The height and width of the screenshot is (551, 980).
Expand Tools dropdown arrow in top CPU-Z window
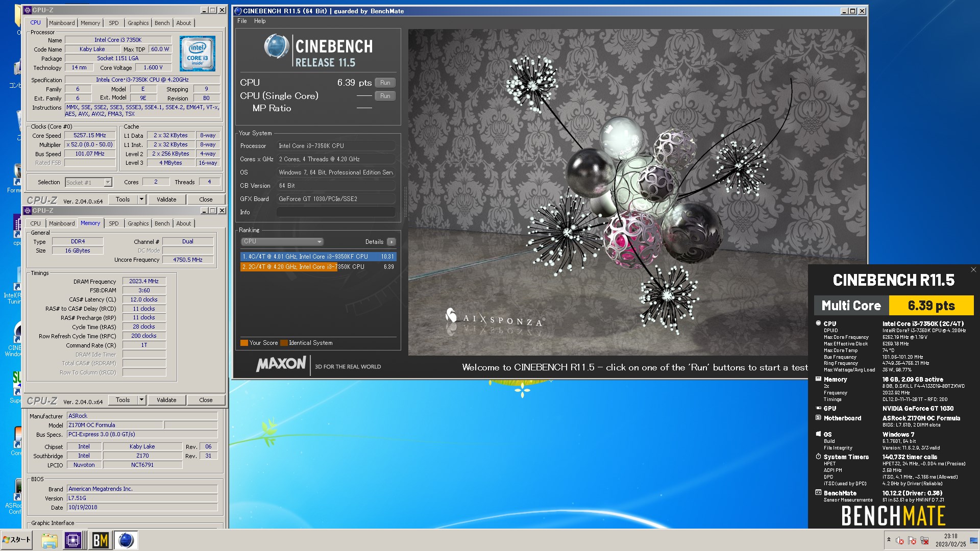coord(141,199)
